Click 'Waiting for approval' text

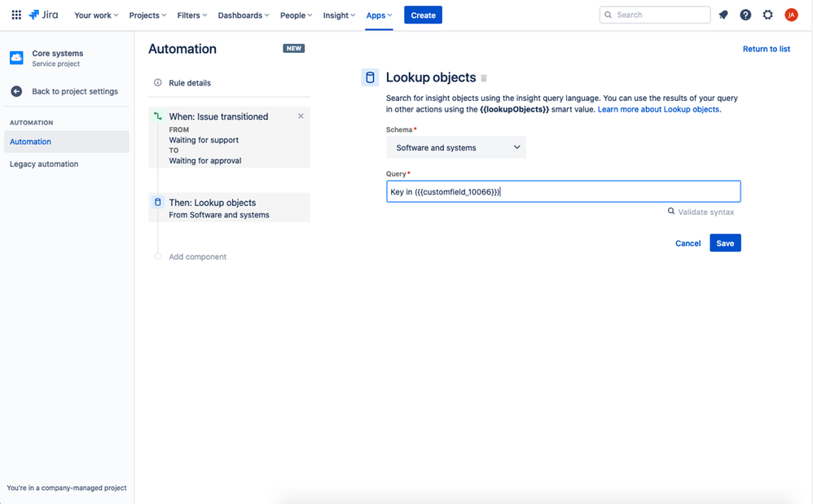[x=204, y=160]
